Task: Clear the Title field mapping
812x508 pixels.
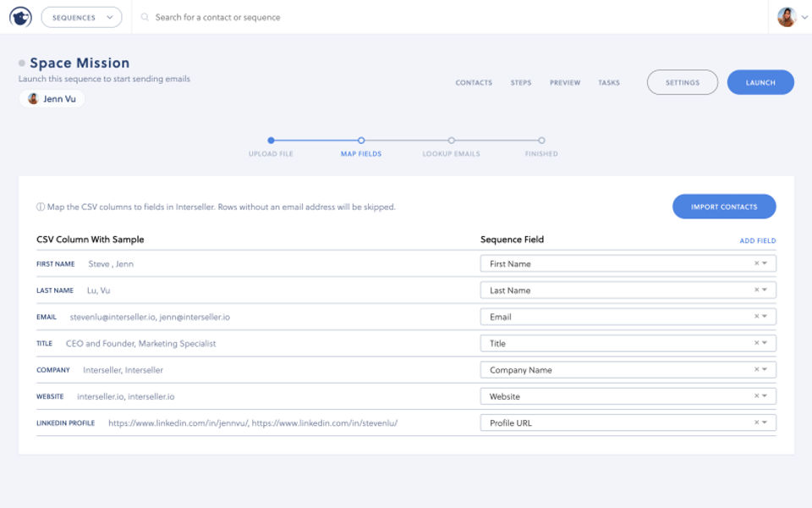Action: [756, 343]
